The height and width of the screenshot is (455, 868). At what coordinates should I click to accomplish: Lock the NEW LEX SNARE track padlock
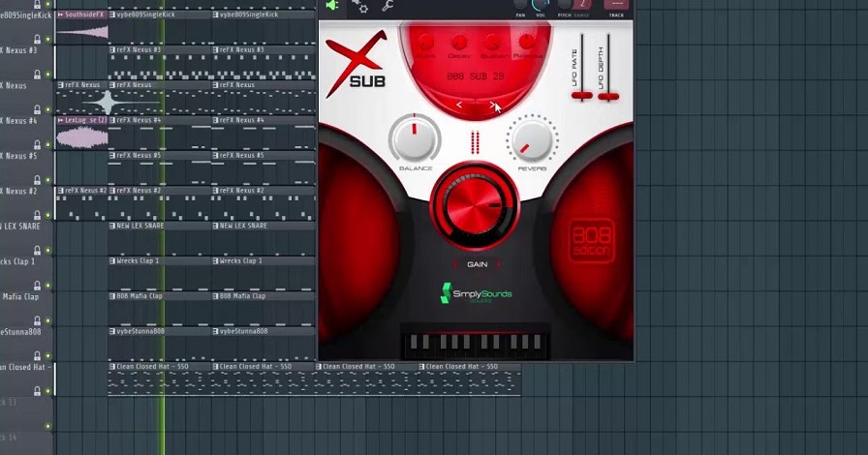(37, 250)
